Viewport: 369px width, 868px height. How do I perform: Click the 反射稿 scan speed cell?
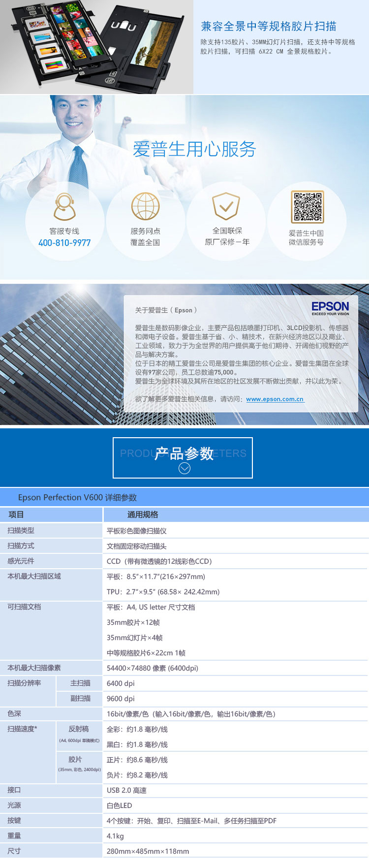coord(79,729)
